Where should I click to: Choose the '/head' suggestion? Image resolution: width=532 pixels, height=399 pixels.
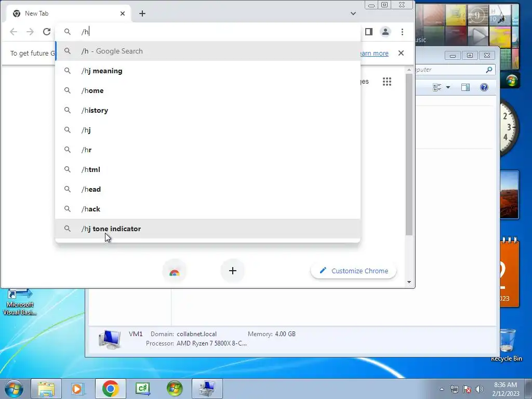[208, 189]
